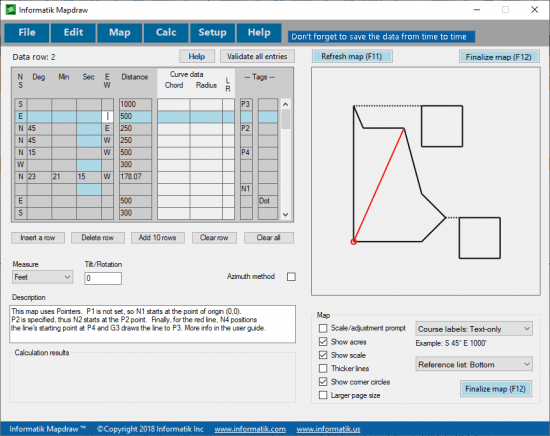Click Insert a row button
This screenshot has height=436, width=550.
[38, 238]
